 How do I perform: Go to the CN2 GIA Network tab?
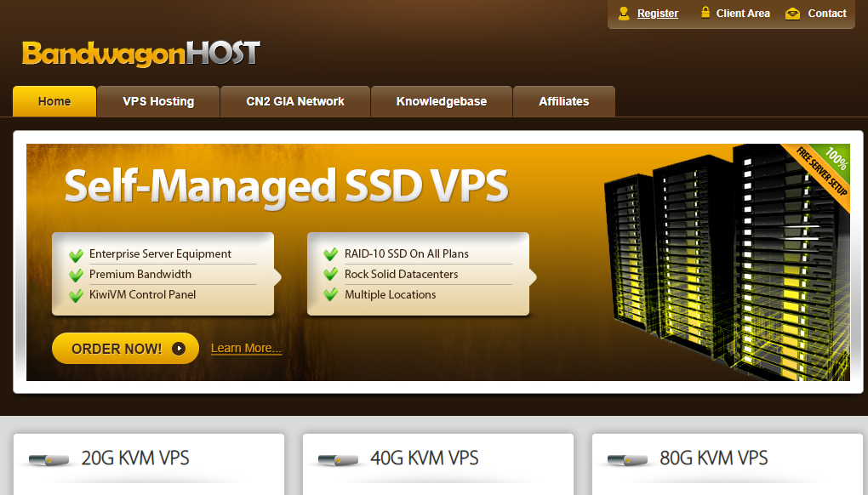click(295, 101)
